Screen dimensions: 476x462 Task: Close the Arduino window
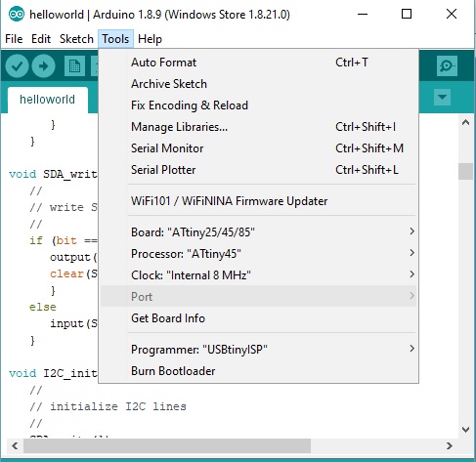click(x=452, y=15)
